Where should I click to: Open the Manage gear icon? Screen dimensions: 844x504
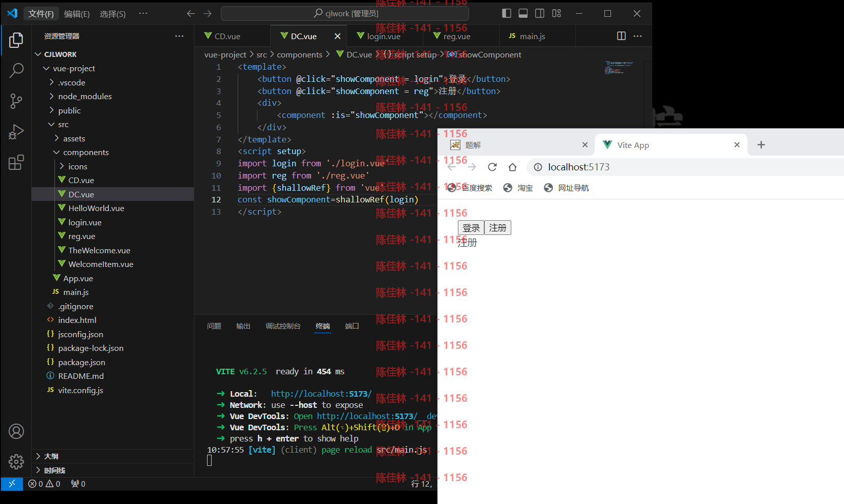(x=16, y=461)
